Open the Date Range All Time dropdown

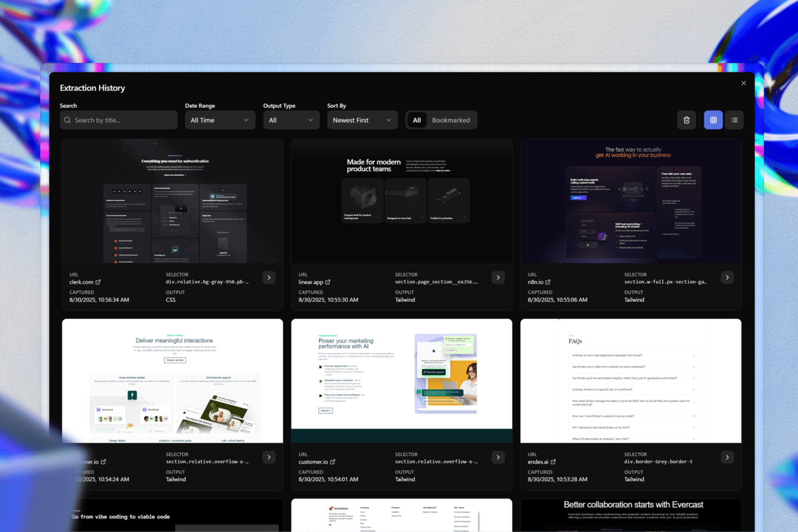coord(220,120)
